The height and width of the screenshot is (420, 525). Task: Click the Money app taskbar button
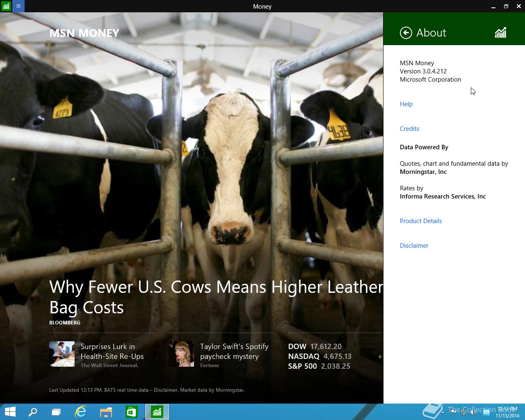[157, 412]
